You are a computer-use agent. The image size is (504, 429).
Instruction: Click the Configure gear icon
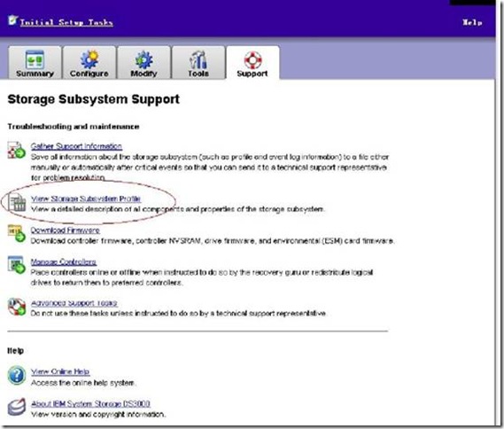click(x=89, y=59)
